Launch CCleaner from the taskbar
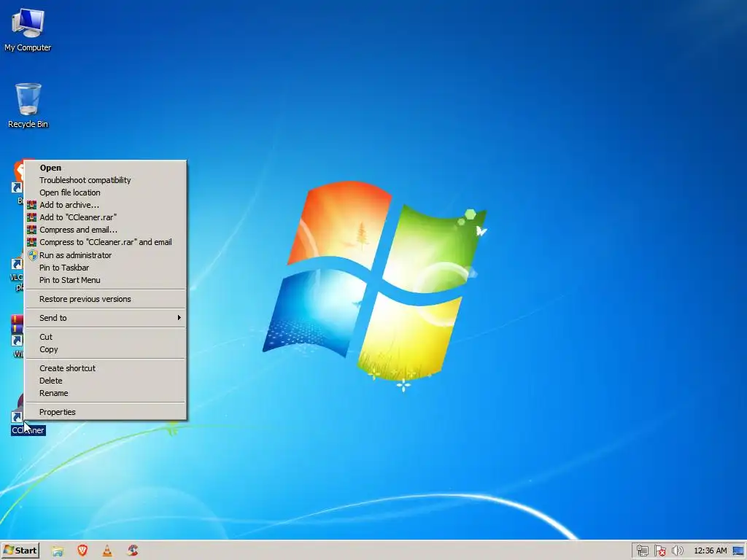The image size is (747, 560). pyautogui.click(x=133, y=551)
